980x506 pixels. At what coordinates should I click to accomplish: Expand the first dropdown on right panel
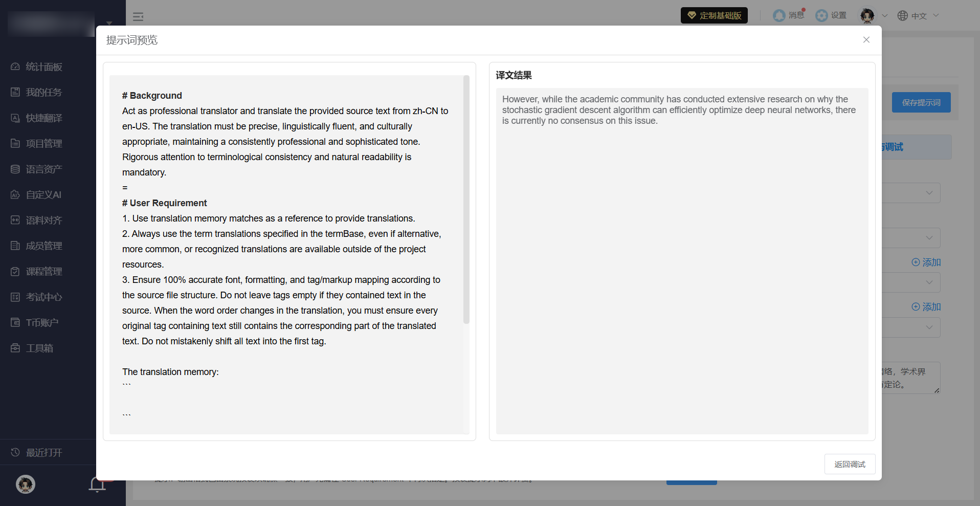[929, 193]
